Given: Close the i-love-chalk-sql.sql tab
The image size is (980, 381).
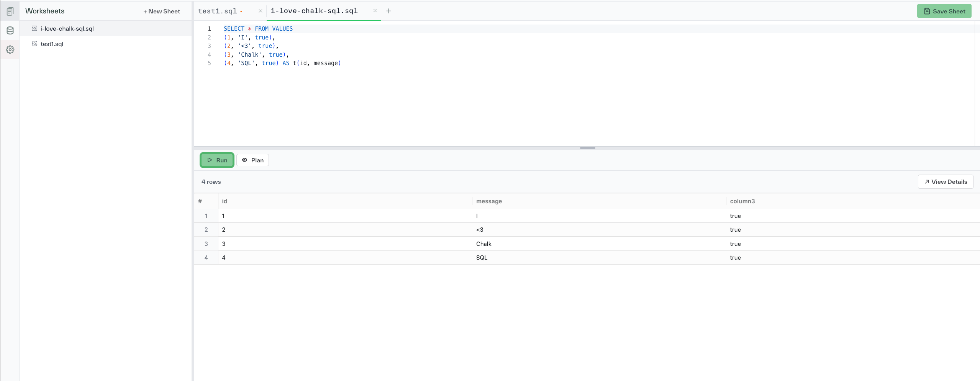Looking at the screenshot, I should (x=375, y=11).
